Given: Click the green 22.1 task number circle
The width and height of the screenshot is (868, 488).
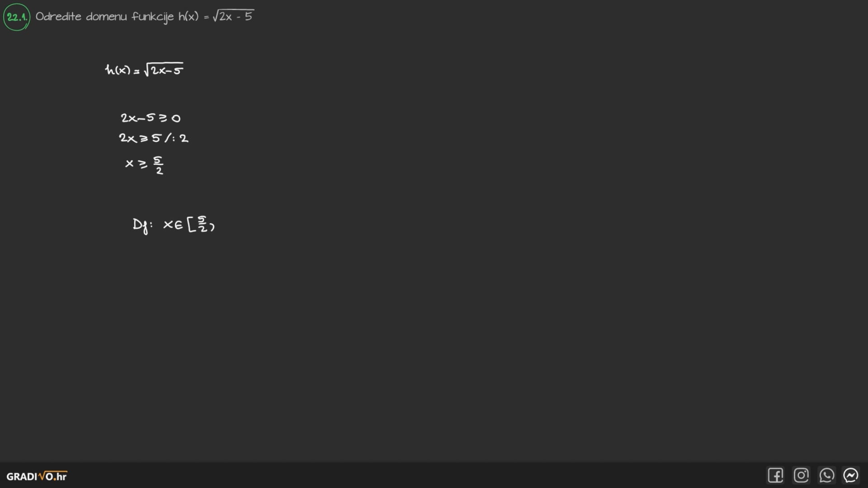Looking at the screenshot, I should pos(17,17).
